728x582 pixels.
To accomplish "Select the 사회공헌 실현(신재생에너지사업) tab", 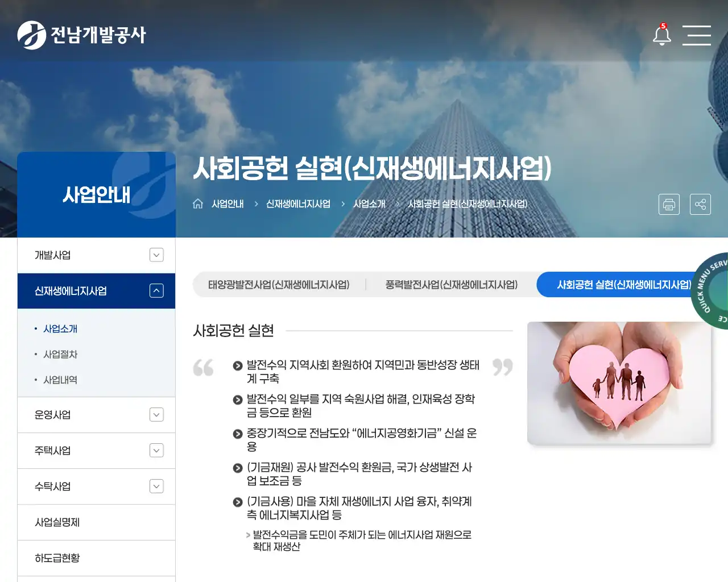I will point(624,285).
